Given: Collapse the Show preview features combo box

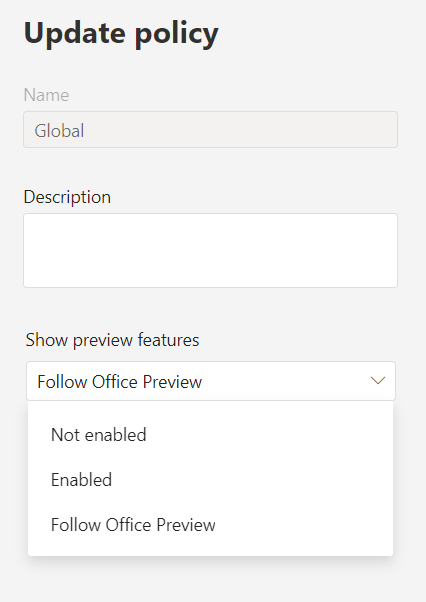Looking at the screenshot, I should point(211,381).
